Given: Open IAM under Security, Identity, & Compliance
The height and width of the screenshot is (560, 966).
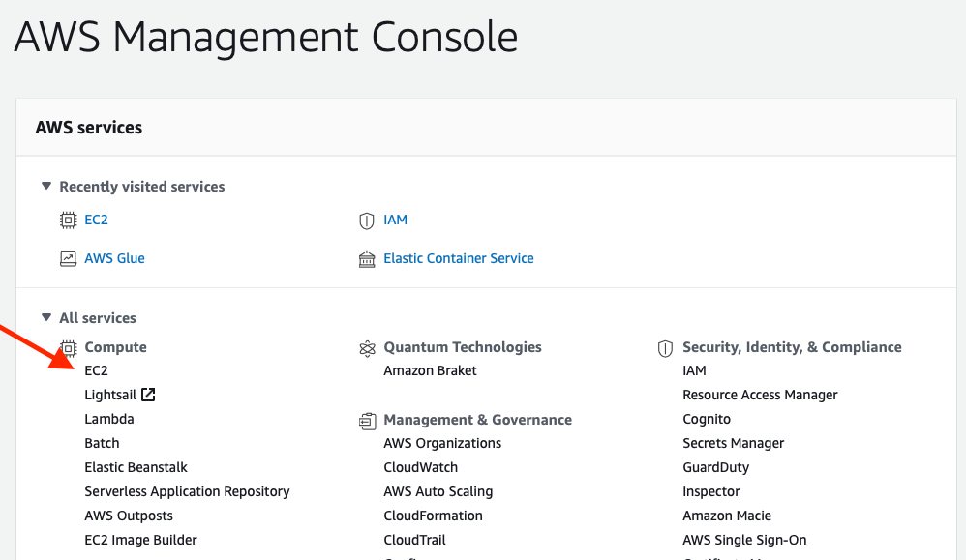Looking at the screenshot, I should (694, 370).
